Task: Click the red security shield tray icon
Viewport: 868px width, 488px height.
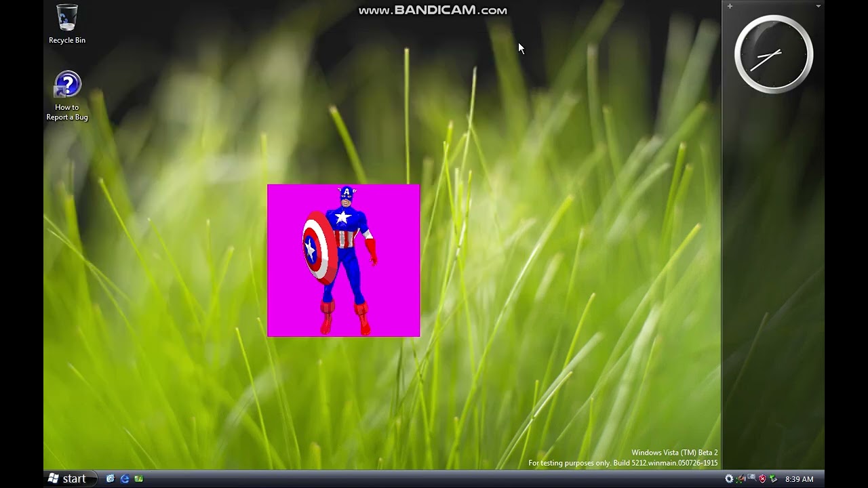Action: tap(763, 479)
